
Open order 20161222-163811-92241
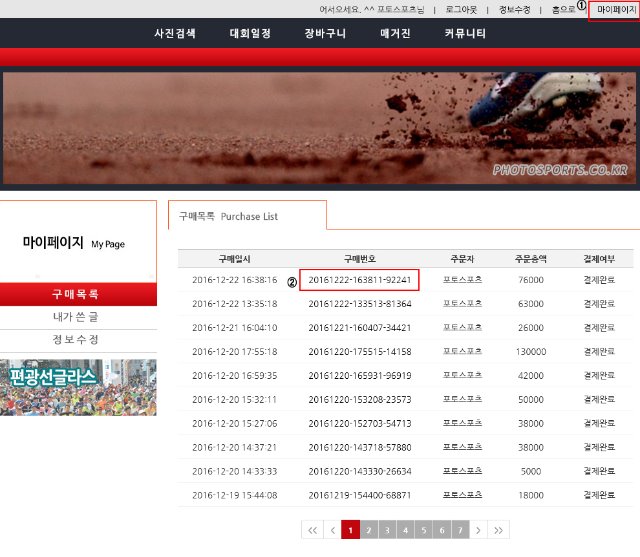tap(360, 280)
